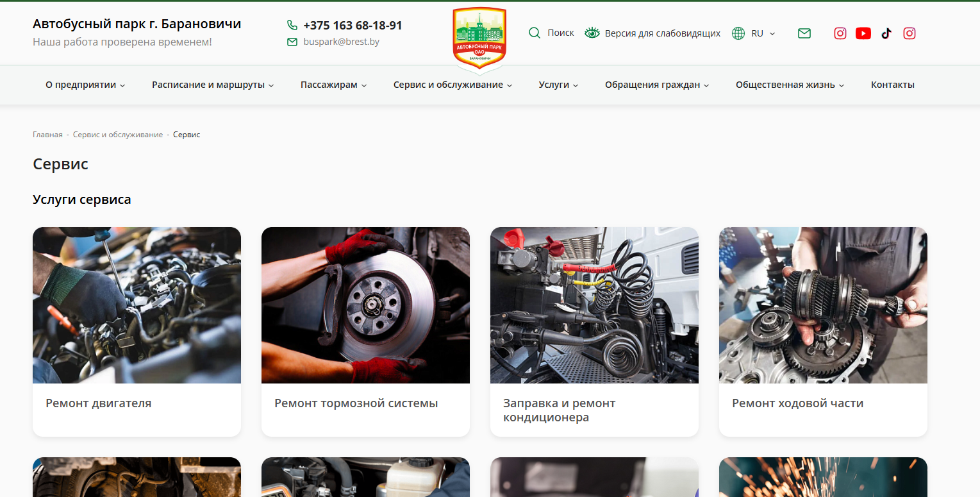Open the gearbox gears photo thumbnail

click(823, 305)
